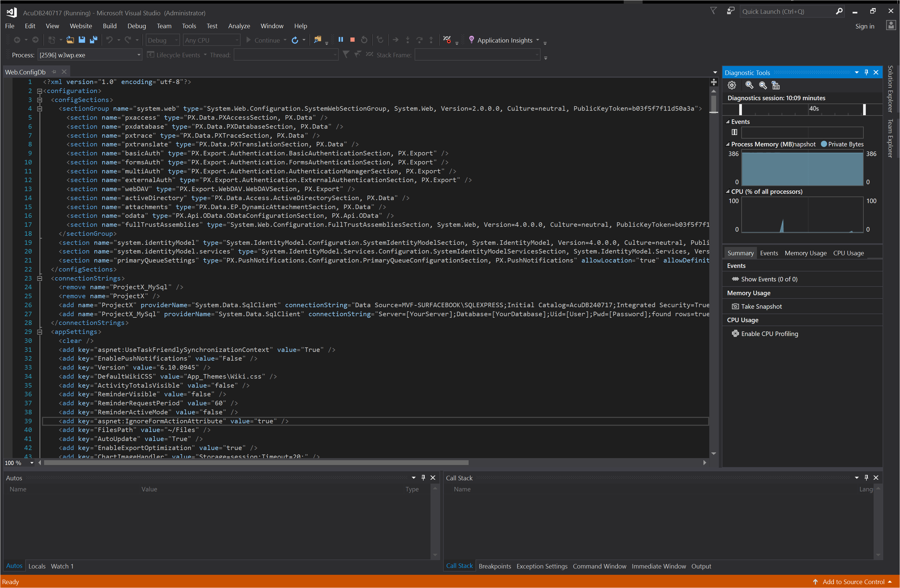Click the feedback icon near Quick Launch

click(730, 11)
